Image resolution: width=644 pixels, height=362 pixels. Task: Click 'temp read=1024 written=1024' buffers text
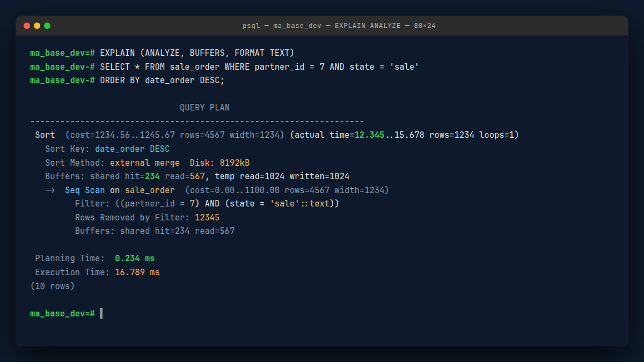[282, 176]
